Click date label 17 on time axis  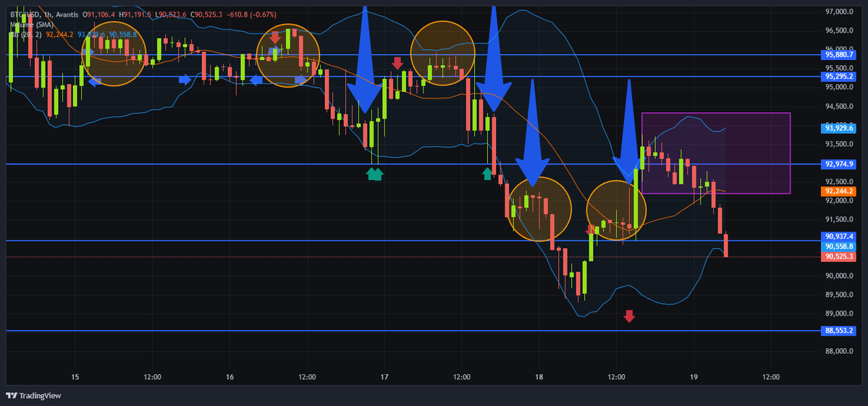coord(384,377)
